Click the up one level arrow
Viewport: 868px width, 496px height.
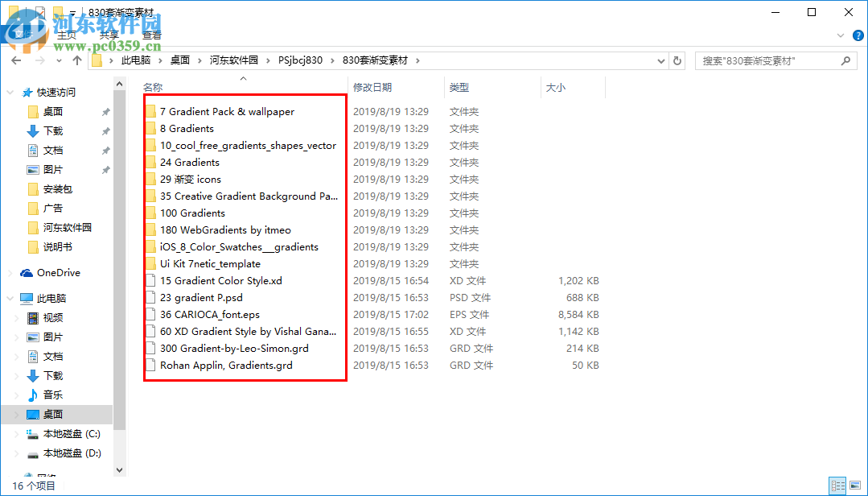76,60
